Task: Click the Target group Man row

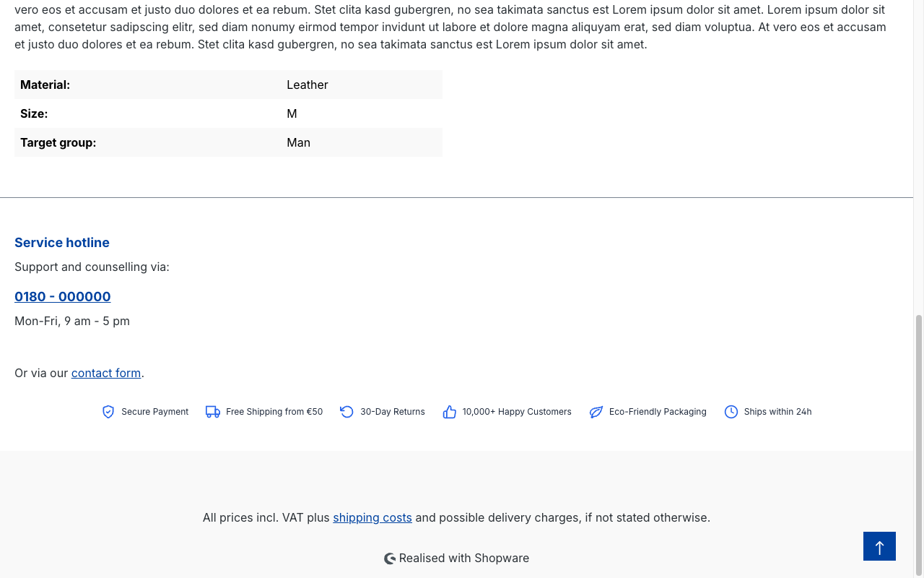Action: click(228, 142)
